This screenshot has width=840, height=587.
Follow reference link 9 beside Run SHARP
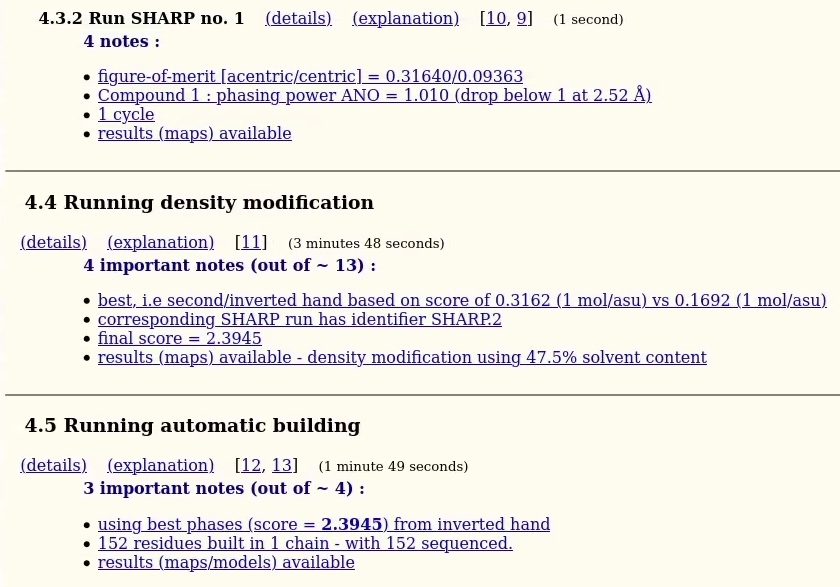(521, 19)
